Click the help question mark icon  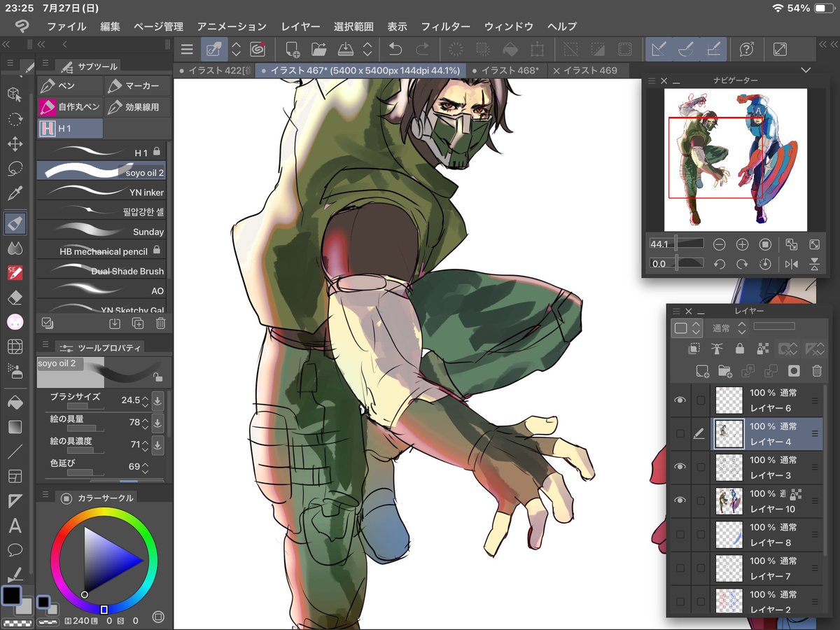pyautogui.click(x=746, y=49)
